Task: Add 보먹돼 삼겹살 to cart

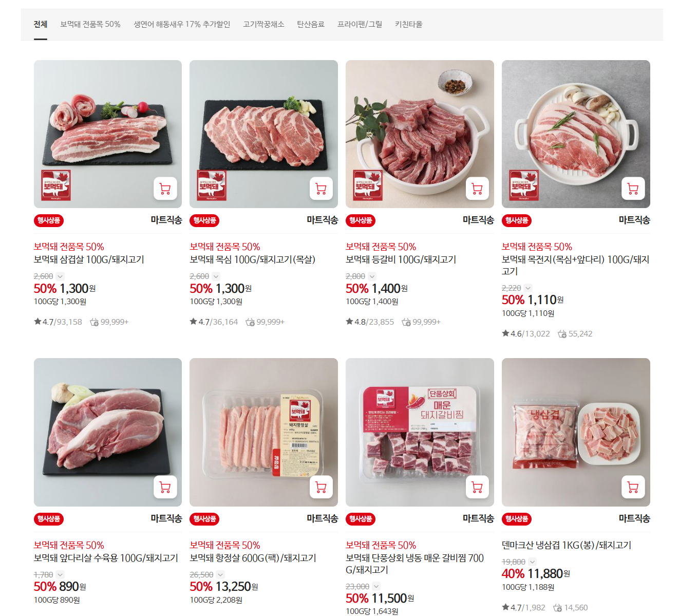Action: point(165,189)
